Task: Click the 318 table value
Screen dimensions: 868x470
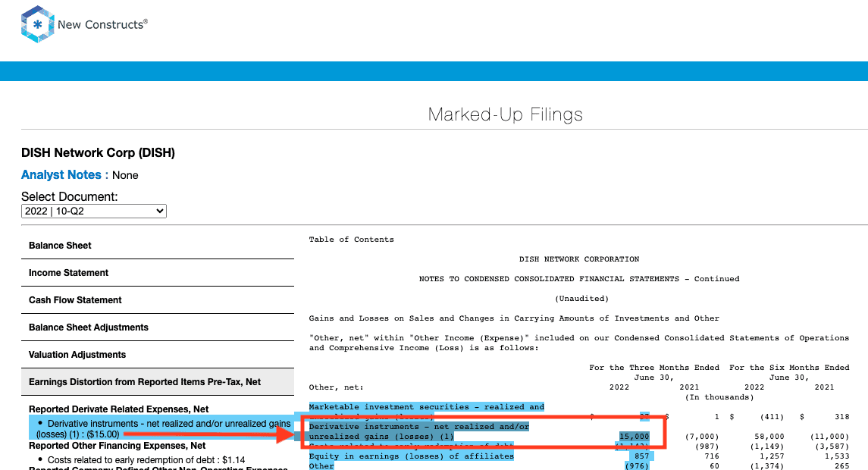Action: [842, 416]
